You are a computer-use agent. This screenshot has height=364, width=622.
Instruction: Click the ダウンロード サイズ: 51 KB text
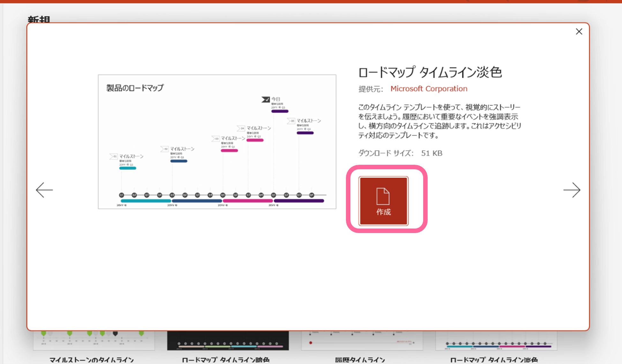(400, 153)
